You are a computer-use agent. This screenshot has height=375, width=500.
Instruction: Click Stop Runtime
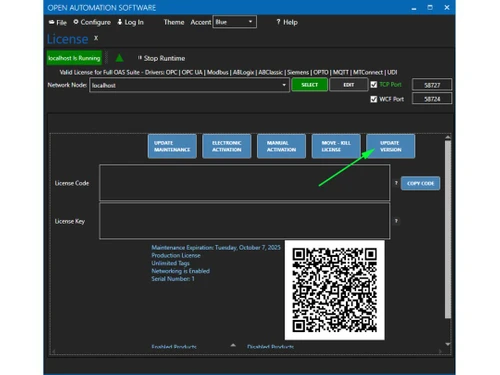[x=161, y=58]
